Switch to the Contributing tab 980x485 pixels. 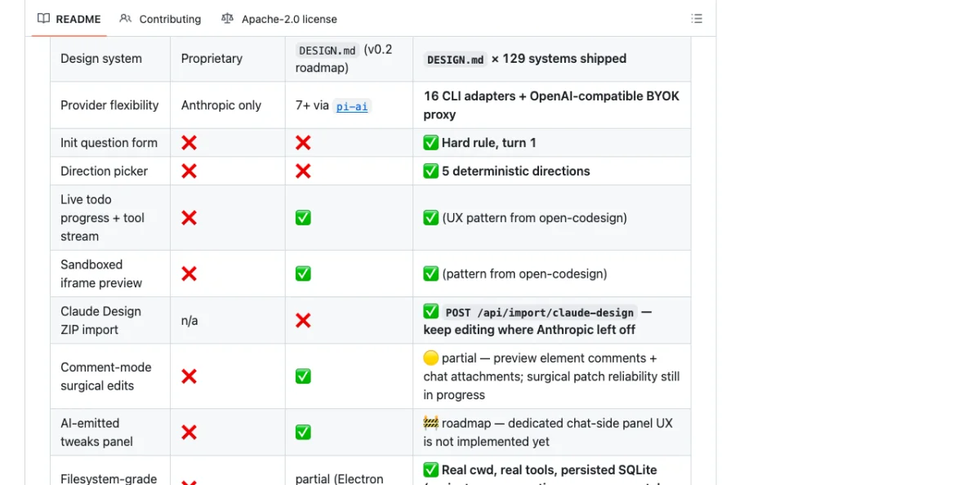coord(160,19)
